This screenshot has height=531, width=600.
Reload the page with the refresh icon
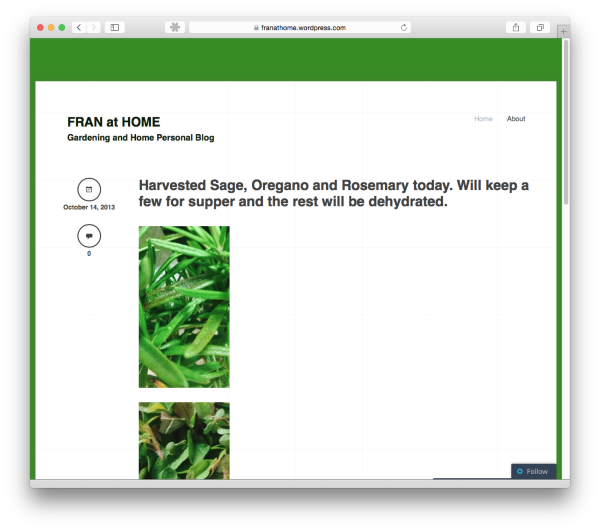coord(404,28)
